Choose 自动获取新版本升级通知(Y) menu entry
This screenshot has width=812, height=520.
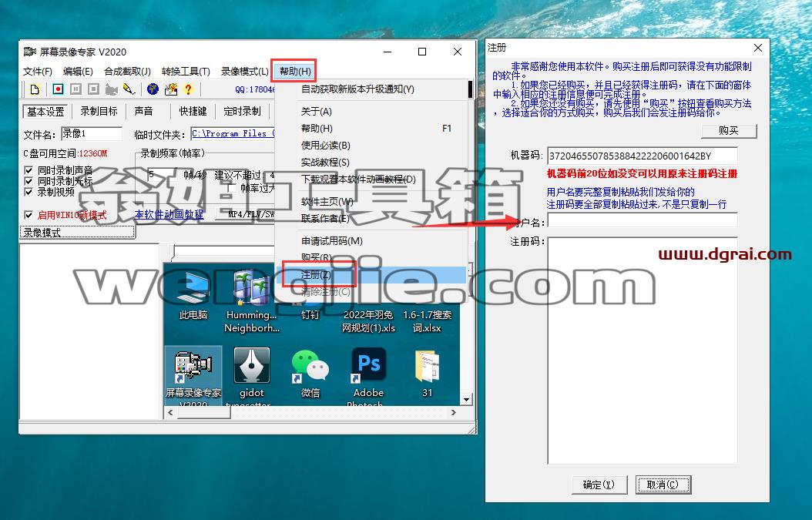(372, 89)
